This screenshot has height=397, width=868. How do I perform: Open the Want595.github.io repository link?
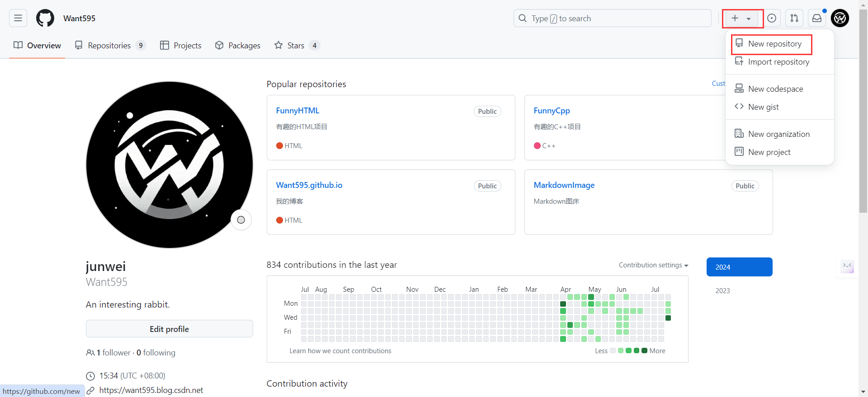click(309, 185)
